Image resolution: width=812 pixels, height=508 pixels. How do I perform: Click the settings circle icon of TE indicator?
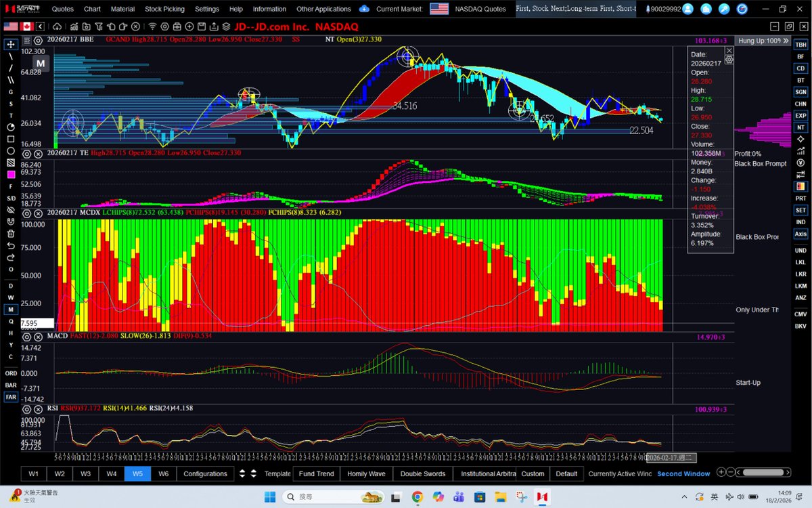26,154
